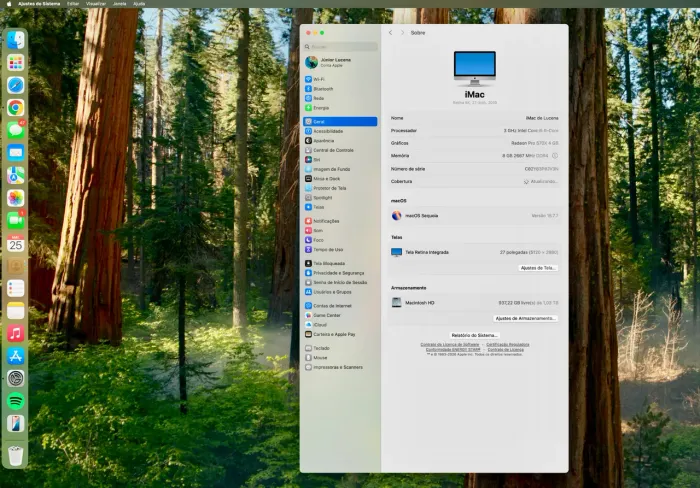
Task: Select Geral in the sidebar
Action: (340, 121)
